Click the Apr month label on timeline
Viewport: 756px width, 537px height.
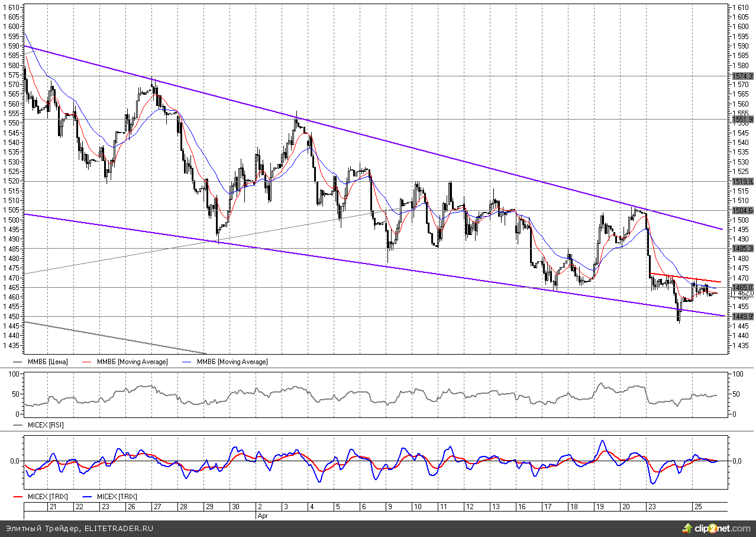click(x=262, y=516)
